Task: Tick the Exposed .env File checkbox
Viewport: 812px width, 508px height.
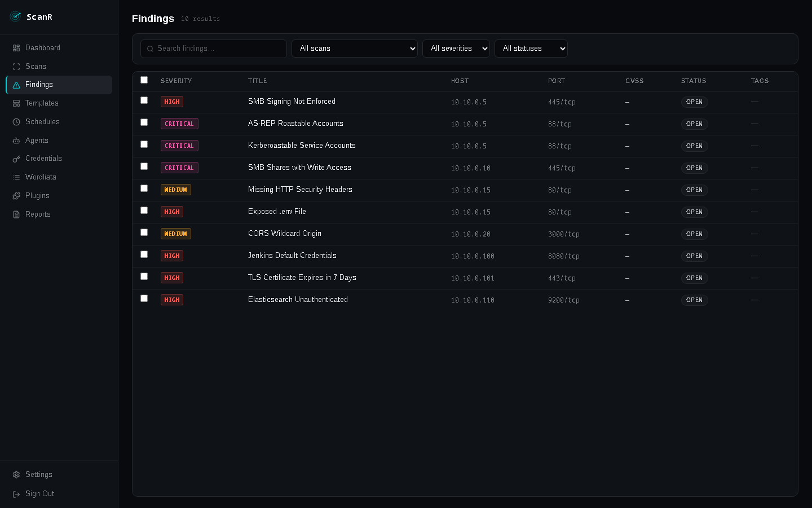Action: (144, 211)
